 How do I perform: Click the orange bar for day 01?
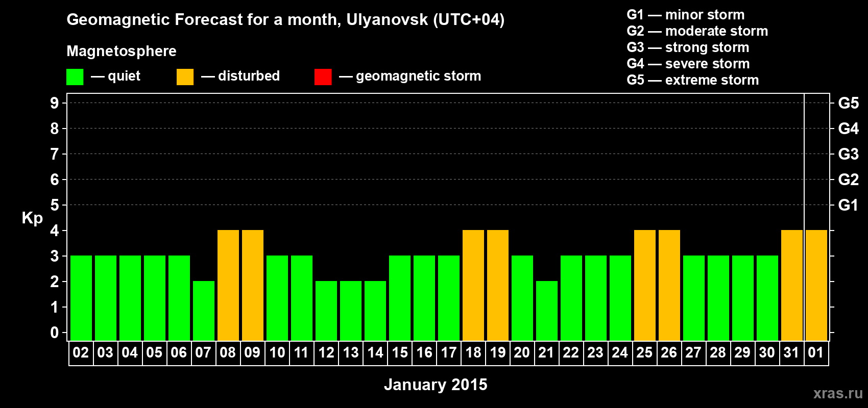click(x=816, y=285)
